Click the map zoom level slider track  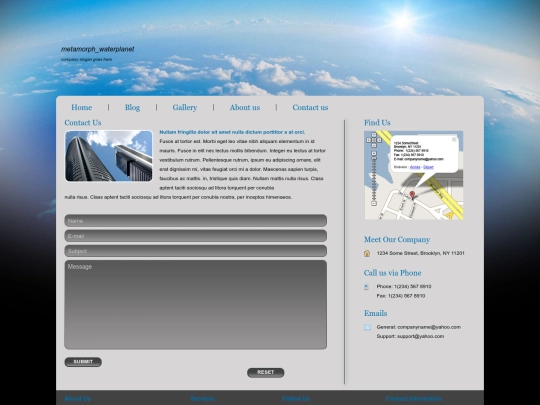(x=374, y=178)
